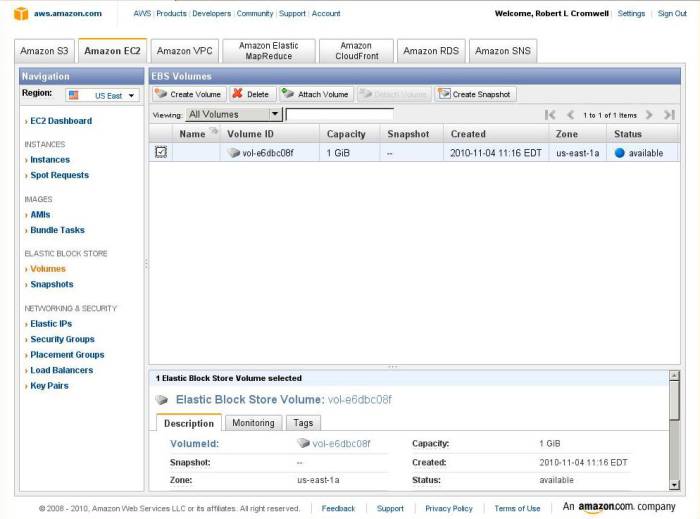Click the AWS top menu link
700x519 pixels.
(x=142, y=13)
